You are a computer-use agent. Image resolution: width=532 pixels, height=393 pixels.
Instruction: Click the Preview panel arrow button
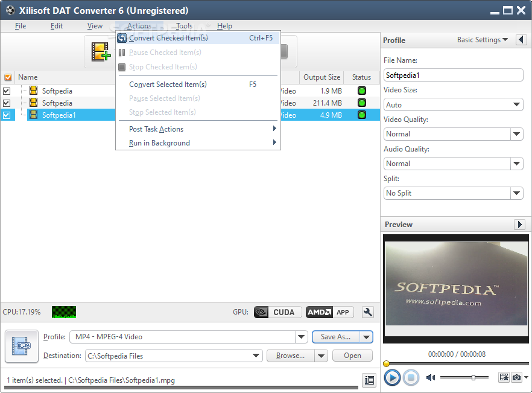coord(519,224)
